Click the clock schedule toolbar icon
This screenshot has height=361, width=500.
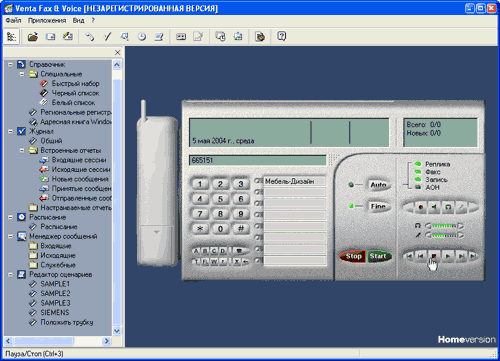(142, 37)
